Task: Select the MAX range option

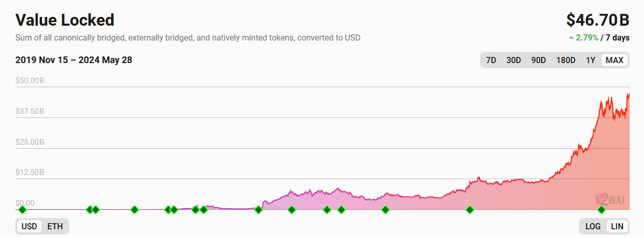Action: point(614,60)
